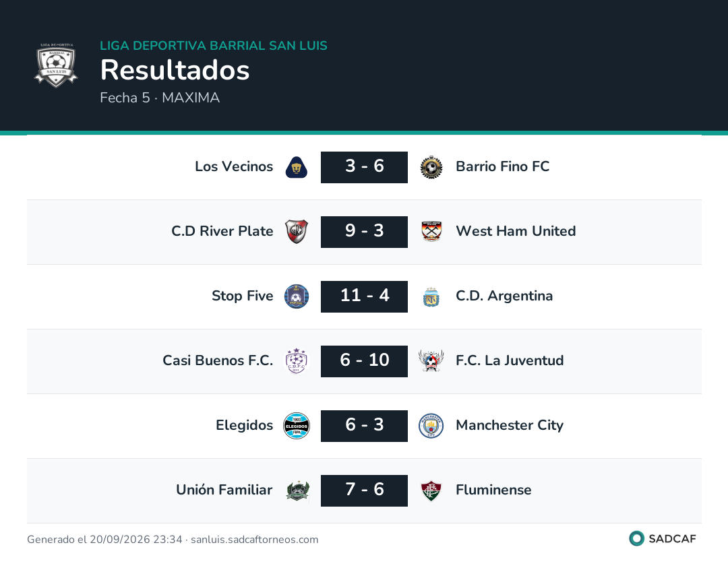Viewport: 728px width, 574px height.
Task: Open the 3 - 6 score box
Action: coord(365,168)
